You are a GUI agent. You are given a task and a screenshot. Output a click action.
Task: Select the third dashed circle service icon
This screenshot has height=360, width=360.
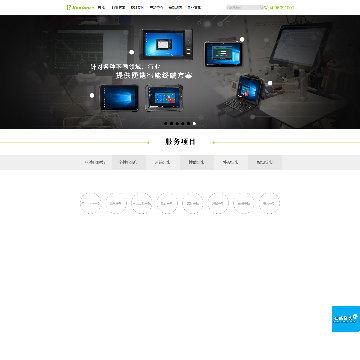click(x=142, y=203)
